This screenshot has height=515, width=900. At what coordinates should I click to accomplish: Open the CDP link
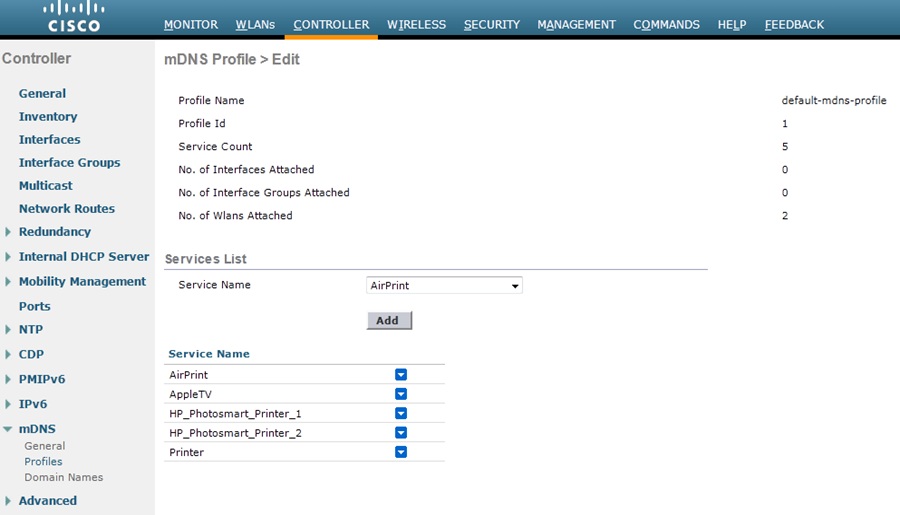click(x=31, y=354)
